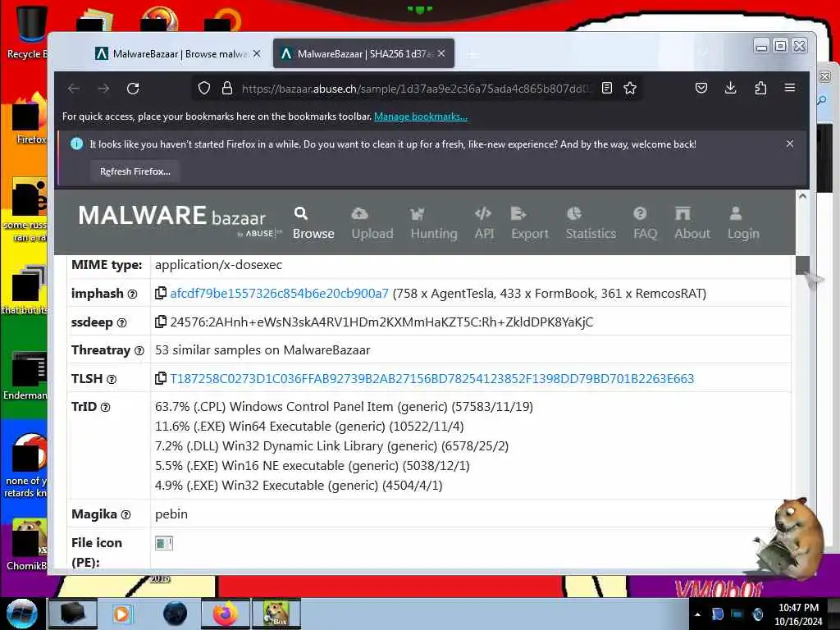Open the FAQ page in navigation
The width and height of the screenshot is (840, 630).
(x=645, y=223)
